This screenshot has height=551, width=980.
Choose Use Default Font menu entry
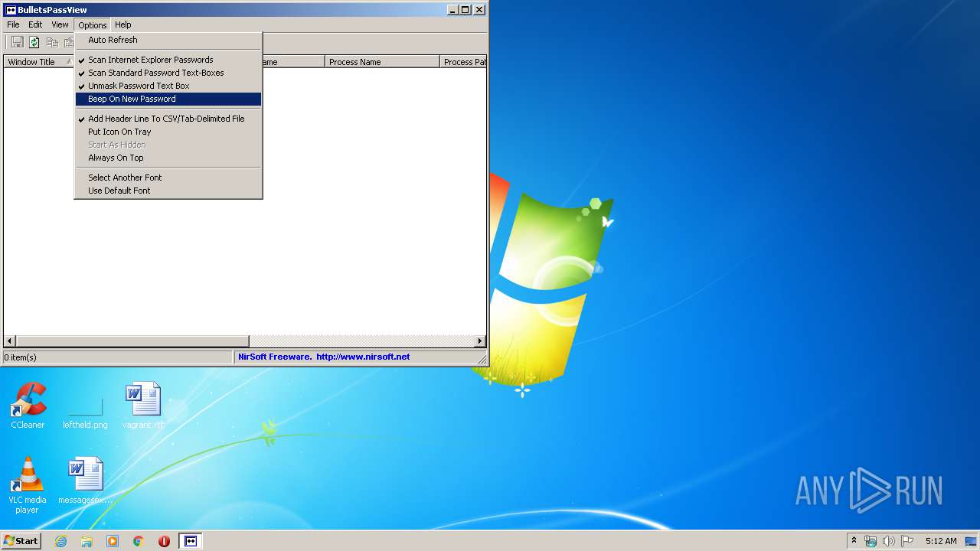pyautogui.click(x=168, y=191)
